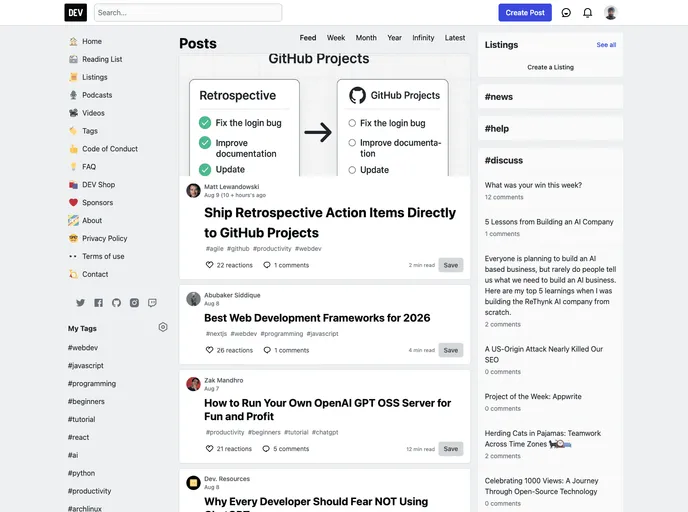Open the Terms of use link
This screenshot has width=688, height=512.
pyautogui.click(x=103, y=256)
